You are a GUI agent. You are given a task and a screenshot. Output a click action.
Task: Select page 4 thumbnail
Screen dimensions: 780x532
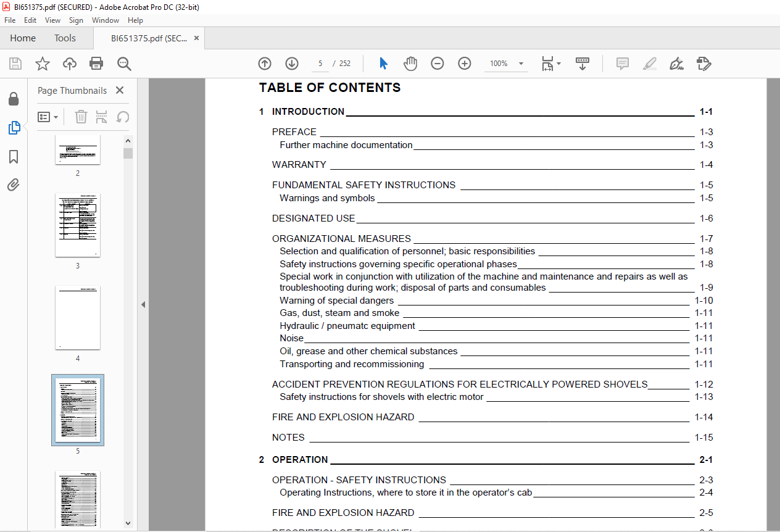pyautogui.click(x=78, y=318)
